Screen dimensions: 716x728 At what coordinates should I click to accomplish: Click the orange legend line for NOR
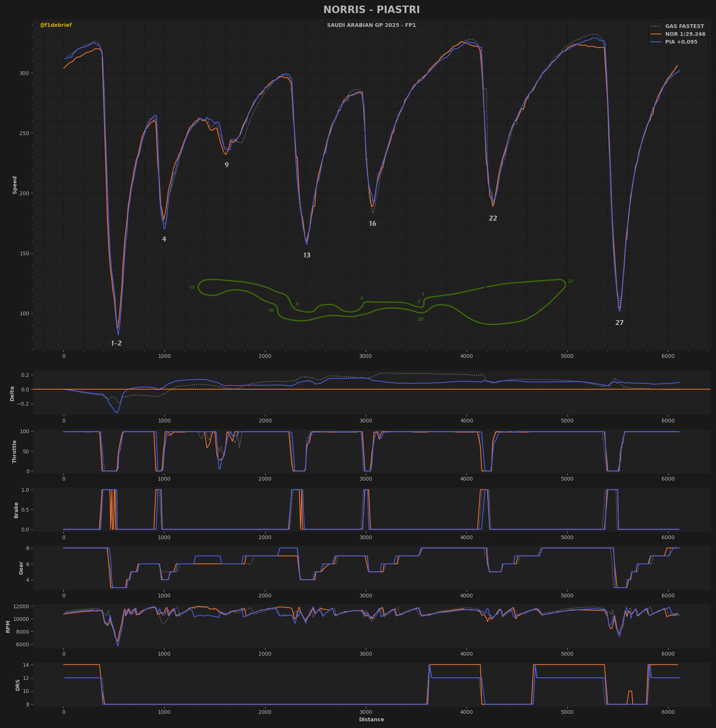(x=656, y=34)
